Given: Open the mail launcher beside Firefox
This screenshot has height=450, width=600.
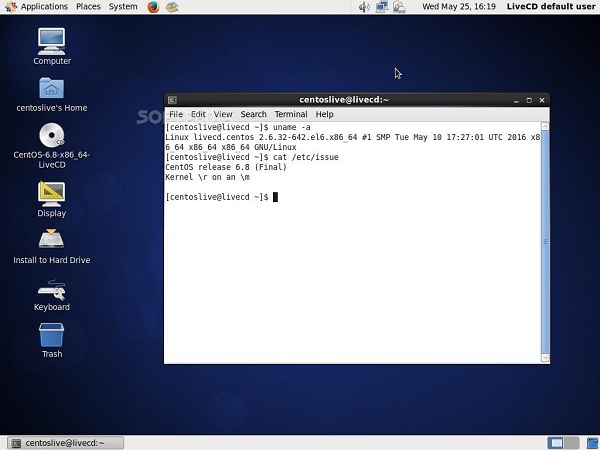Looking at the screenshot, I should point(172,7).
